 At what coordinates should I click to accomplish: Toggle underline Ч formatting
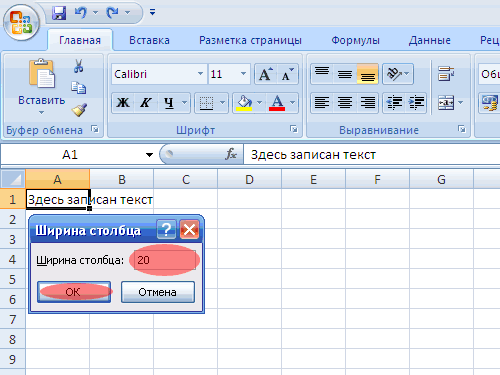pos(169,103)
